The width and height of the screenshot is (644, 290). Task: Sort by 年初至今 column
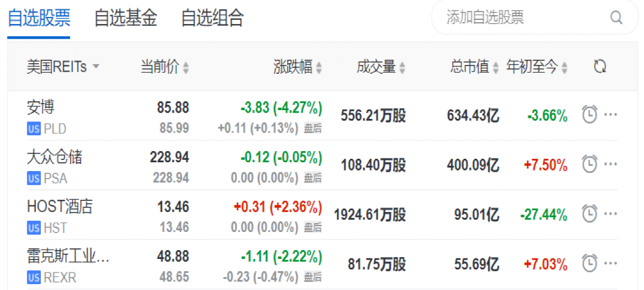[x=537, y=67]
